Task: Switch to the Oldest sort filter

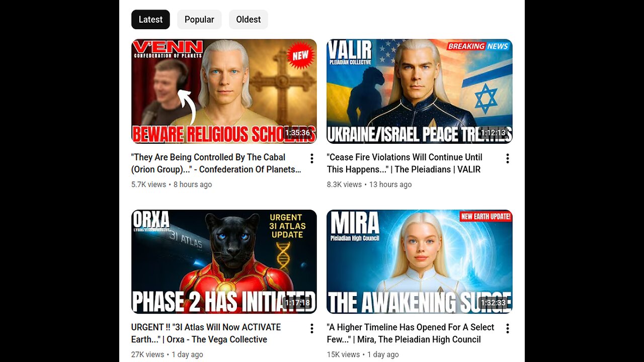Action: (x=249, y=20)
